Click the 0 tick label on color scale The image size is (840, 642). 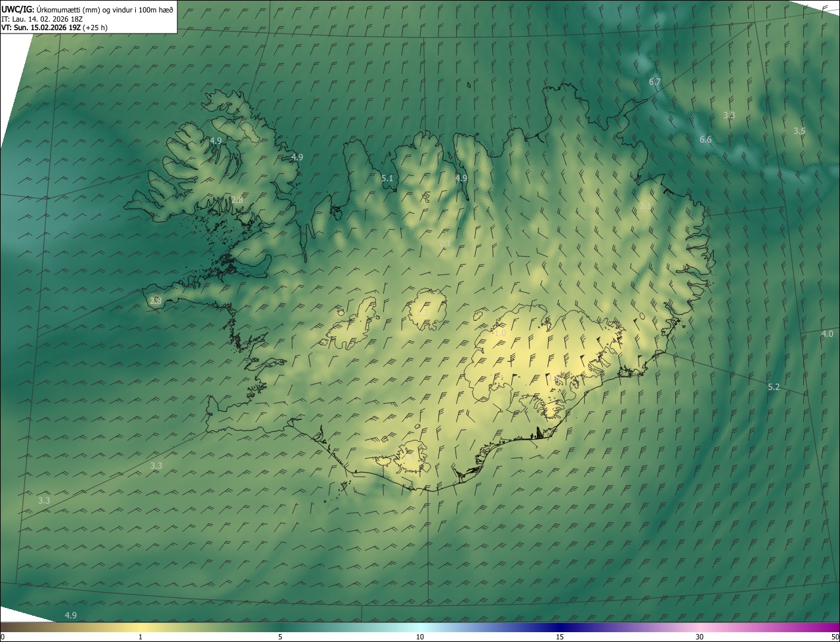tap(3, 637)
